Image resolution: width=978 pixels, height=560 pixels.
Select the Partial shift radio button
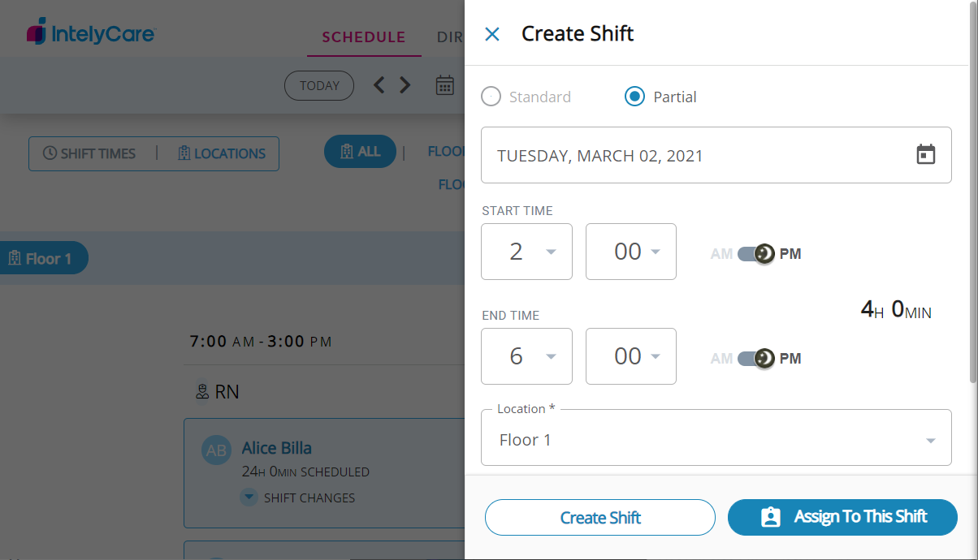634,97
